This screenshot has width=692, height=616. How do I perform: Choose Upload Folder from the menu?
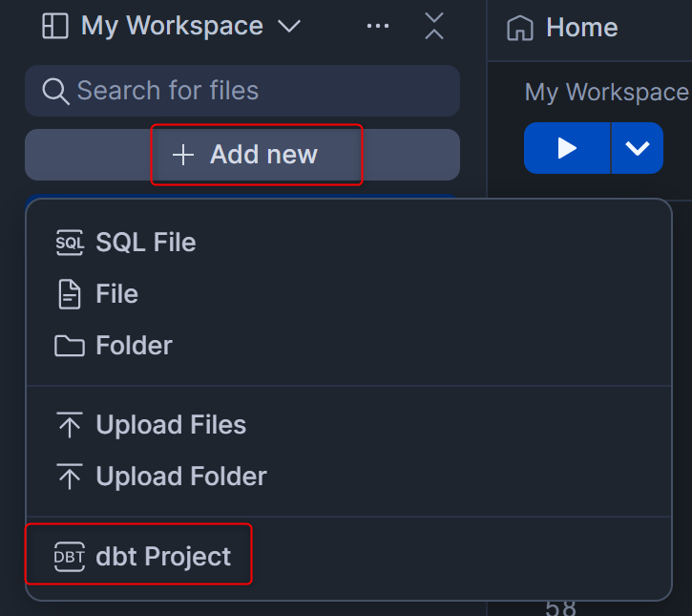point(180,477)
